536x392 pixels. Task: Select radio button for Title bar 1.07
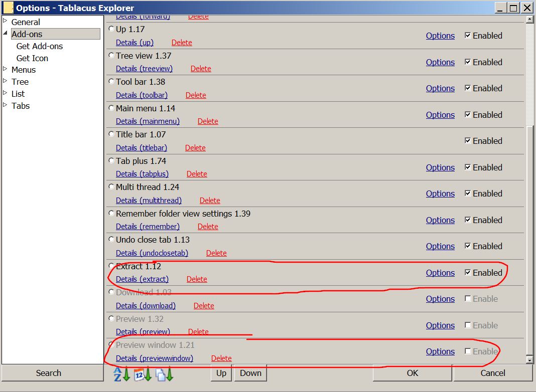pos(111,134)
